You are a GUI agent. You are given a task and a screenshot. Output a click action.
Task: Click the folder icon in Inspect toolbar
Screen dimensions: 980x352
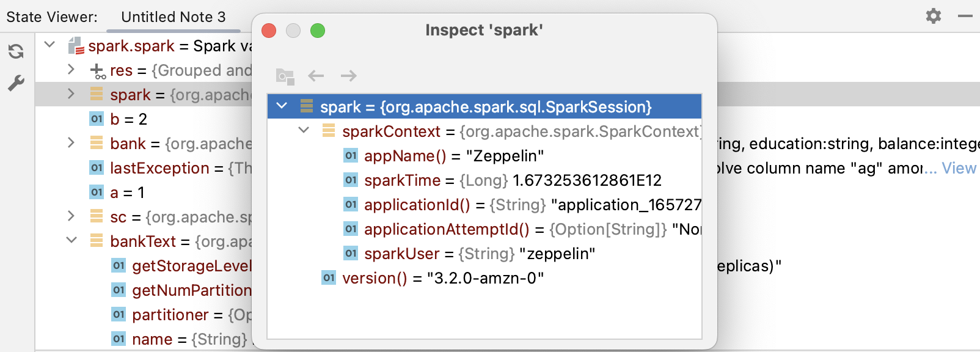coord(285,76)
